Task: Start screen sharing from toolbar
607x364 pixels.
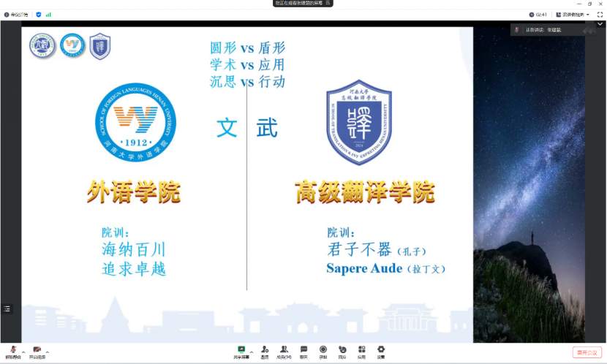Action: [241, 352]
